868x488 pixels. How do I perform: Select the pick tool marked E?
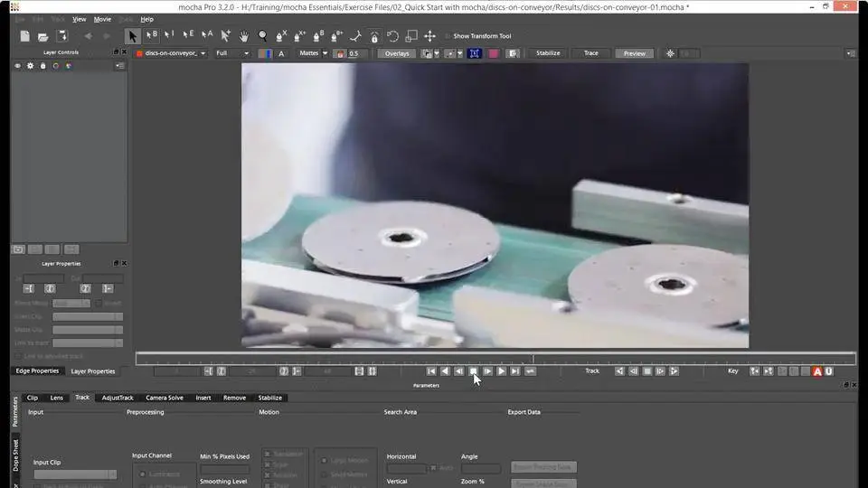coord(188,36)
